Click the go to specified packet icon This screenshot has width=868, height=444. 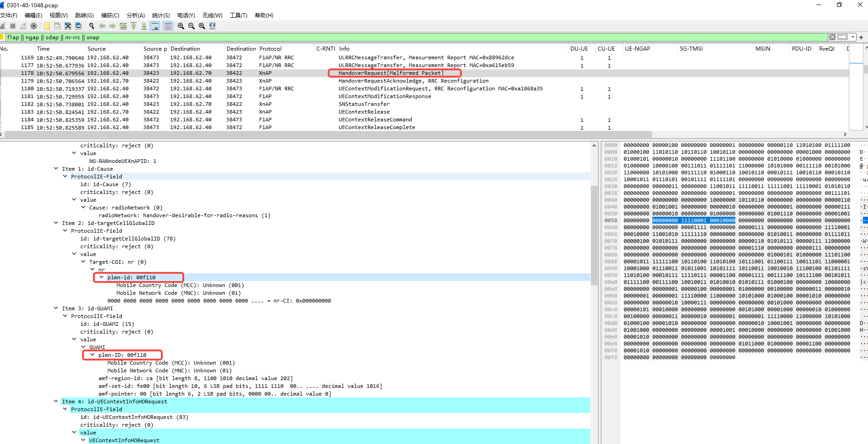[x=123, y=26]
